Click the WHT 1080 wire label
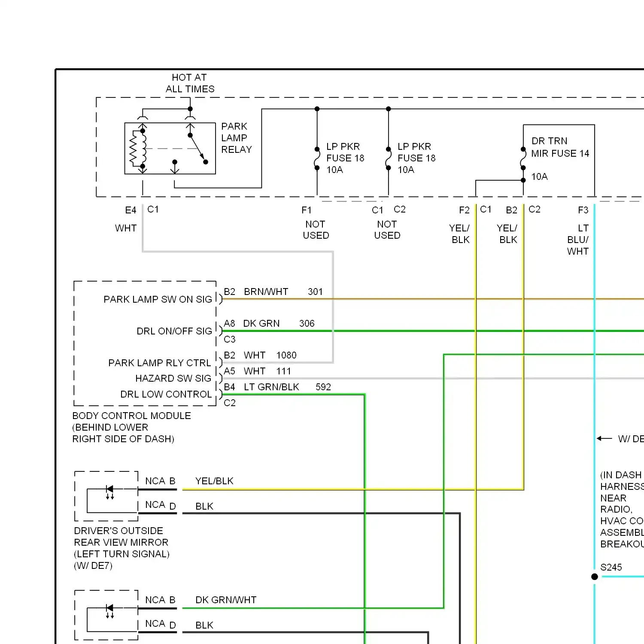Screen dimensions: 644x644 [x=270, y=355]
